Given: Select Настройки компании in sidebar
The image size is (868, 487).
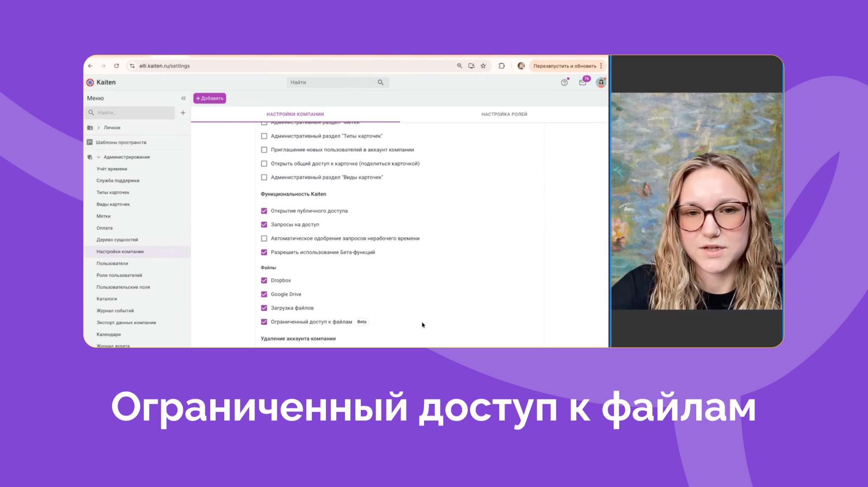Looking at the screenshot, I should tap(137, 252).
